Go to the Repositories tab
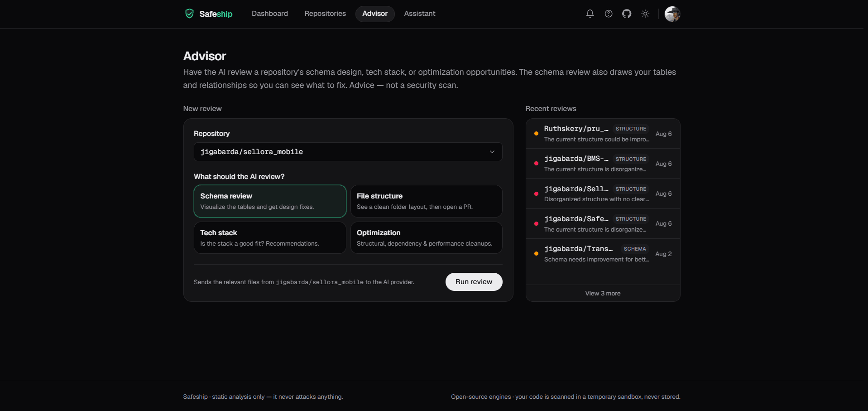 click(325, 14)
